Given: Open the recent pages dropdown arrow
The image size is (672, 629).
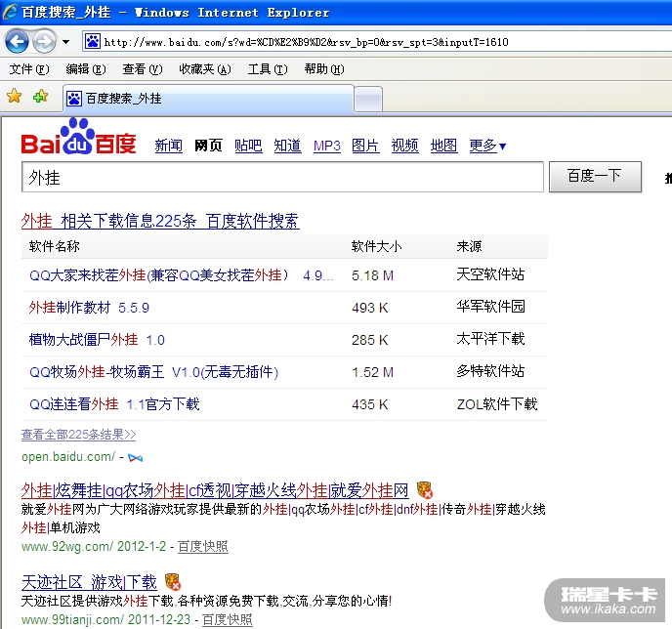Looking at the screenshot, I should click(65, 42).
